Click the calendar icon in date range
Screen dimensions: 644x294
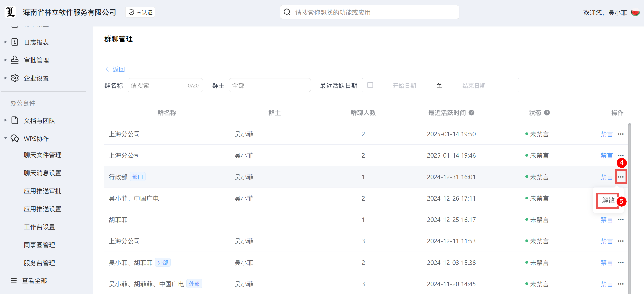tap(370, 85)
